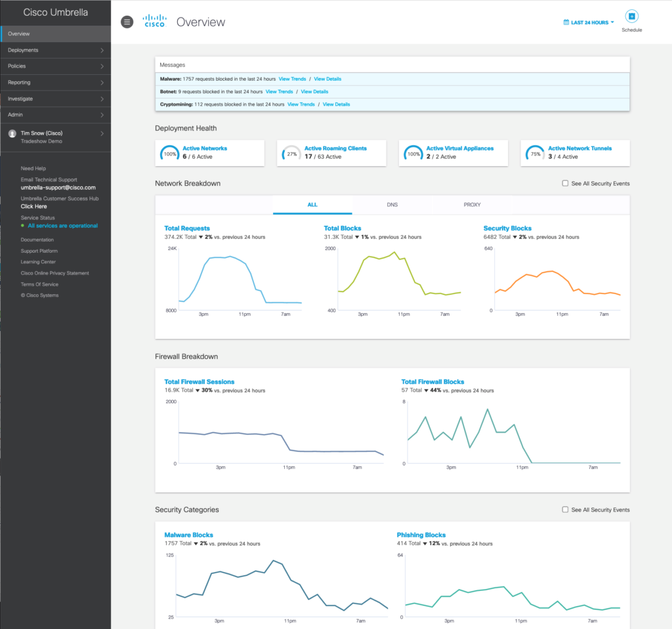The height and width of the screenshot is (629, 672).
Task: Click the Tradeshow Demo organization text
Action: 41,142
